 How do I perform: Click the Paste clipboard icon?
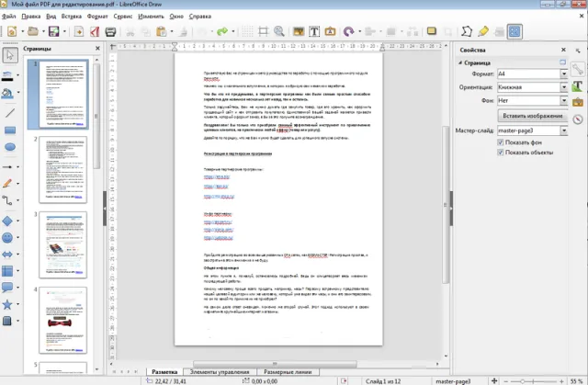click(x=162, y=31)
